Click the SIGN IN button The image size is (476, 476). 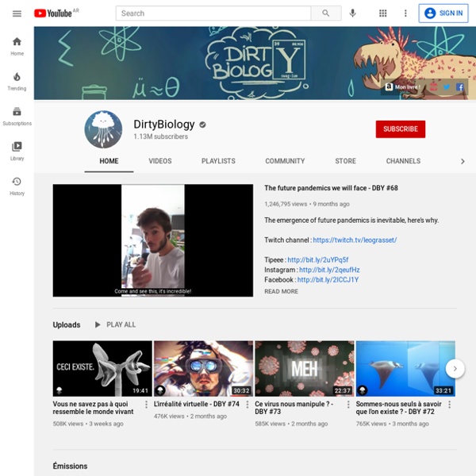(x=443, y=13)
